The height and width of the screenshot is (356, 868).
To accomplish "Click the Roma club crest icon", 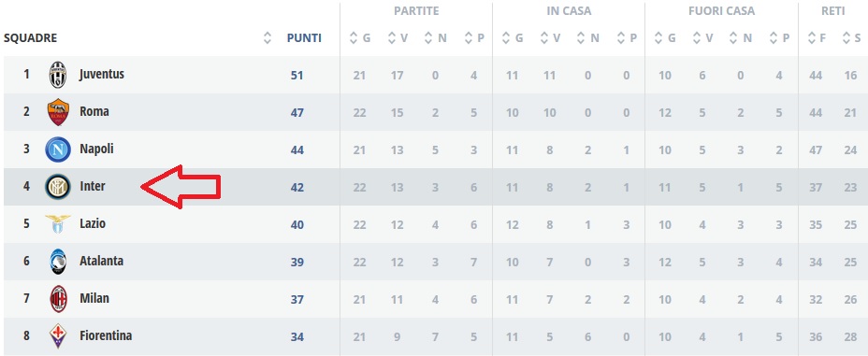I will [58, 112].
